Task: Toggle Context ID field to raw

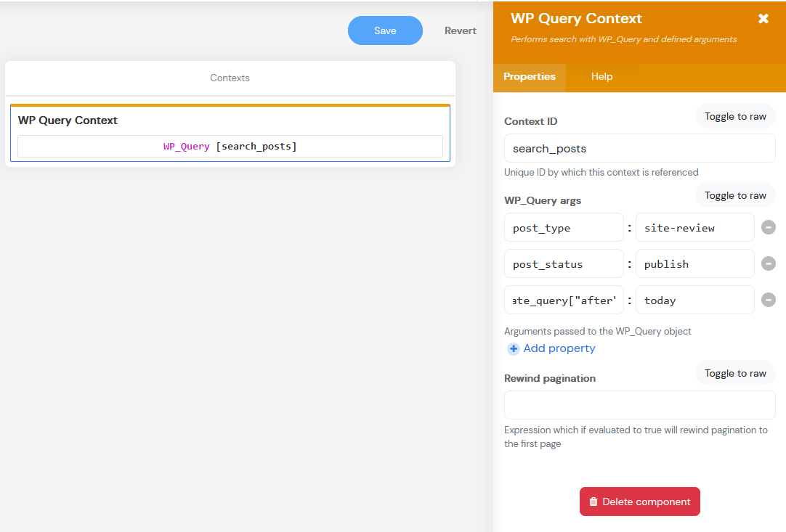Action: coord(735,117)
